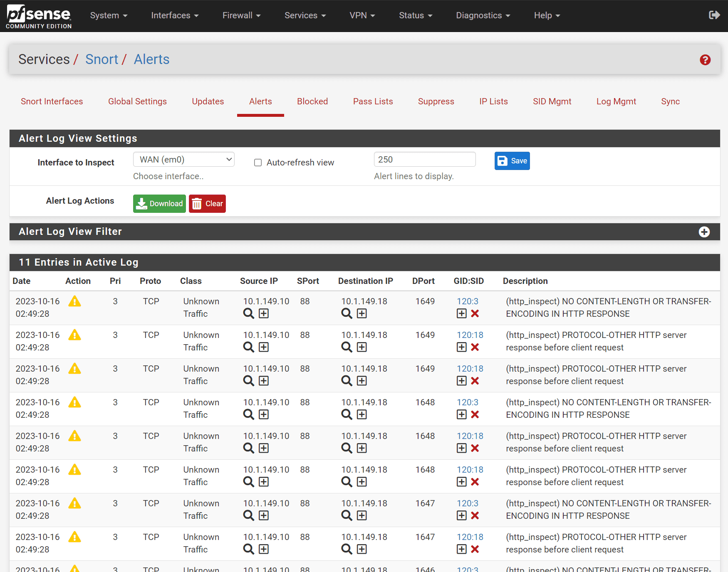Switch to the Suppress tab

point(436,101)
